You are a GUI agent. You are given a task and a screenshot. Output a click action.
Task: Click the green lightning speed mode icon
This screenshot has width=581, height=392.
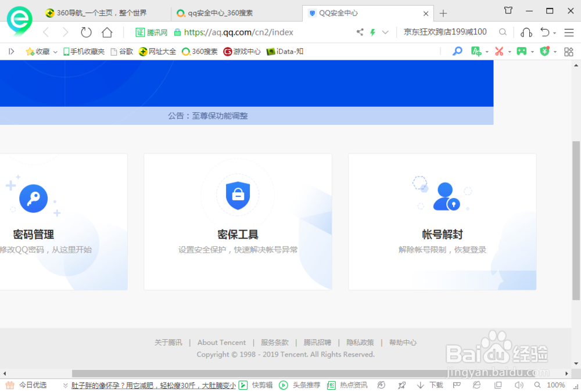(373, 33)
